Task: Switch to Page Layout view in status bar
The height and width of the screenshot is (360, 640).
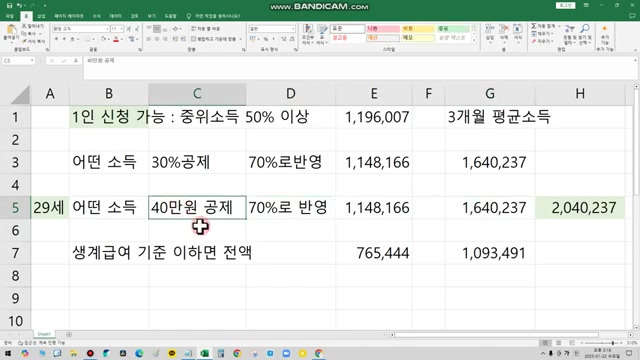Action: click(x=558, y=343)
